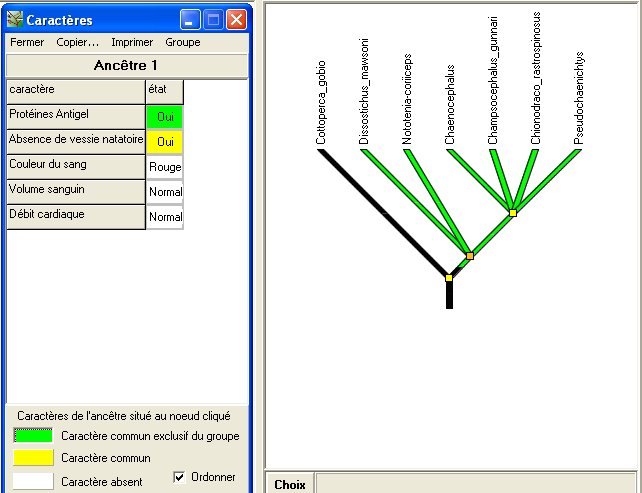Click the yellow legend color swatch
This screenshot has height=493, width=642.
32,458
